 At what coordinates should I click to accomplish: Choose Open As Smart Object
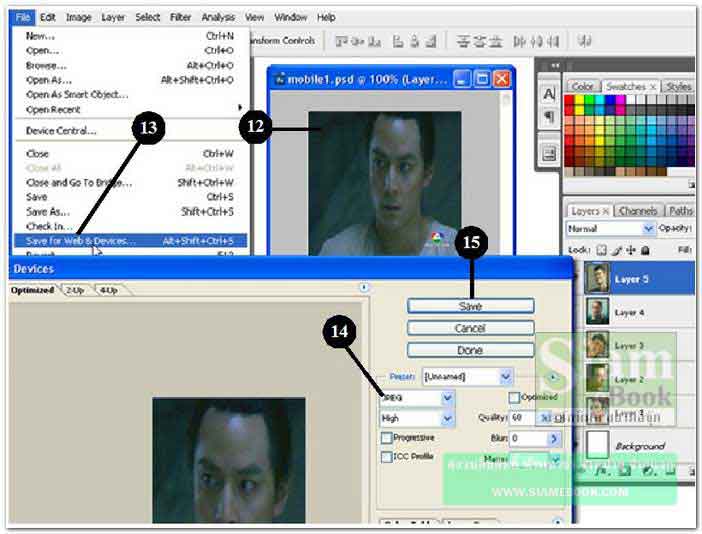(130, 94)
